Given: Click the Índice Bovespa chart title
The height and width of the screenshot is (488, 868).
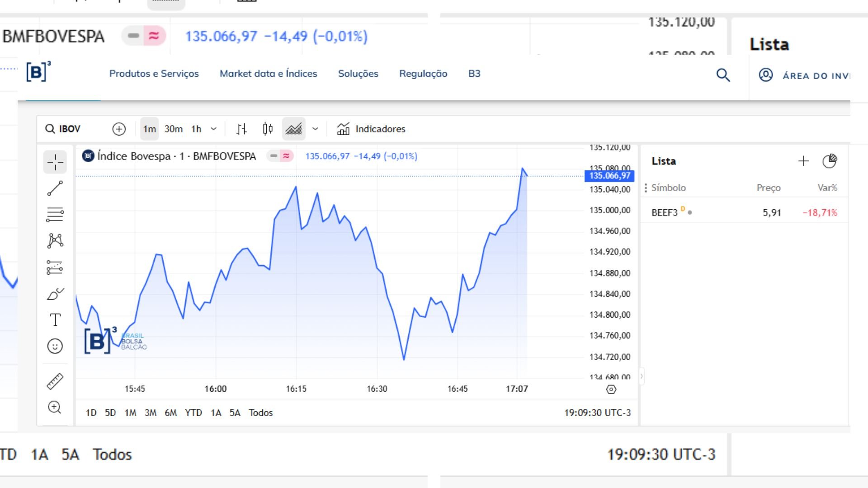Looking at the screenshot, I should point(176,156).
